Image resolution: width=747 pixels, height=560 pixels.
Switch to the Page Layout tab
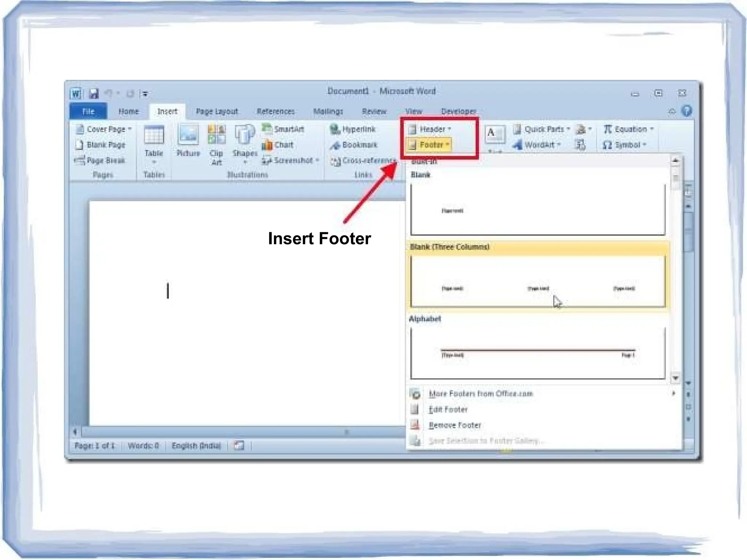pos(217,111)
